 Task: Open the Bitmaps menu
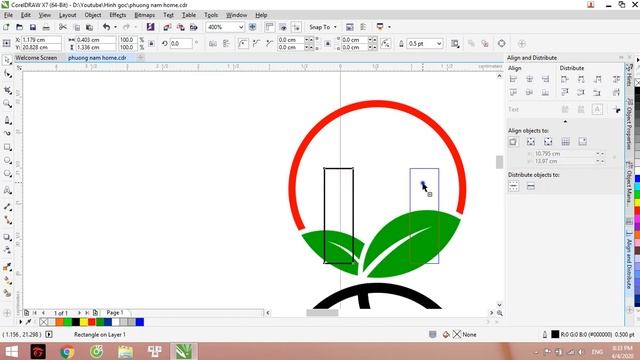[x=144, y=15]
